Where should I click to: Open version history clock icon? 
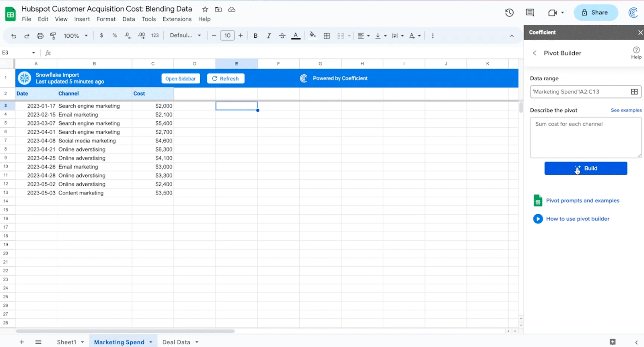click(x=509, y=13)
